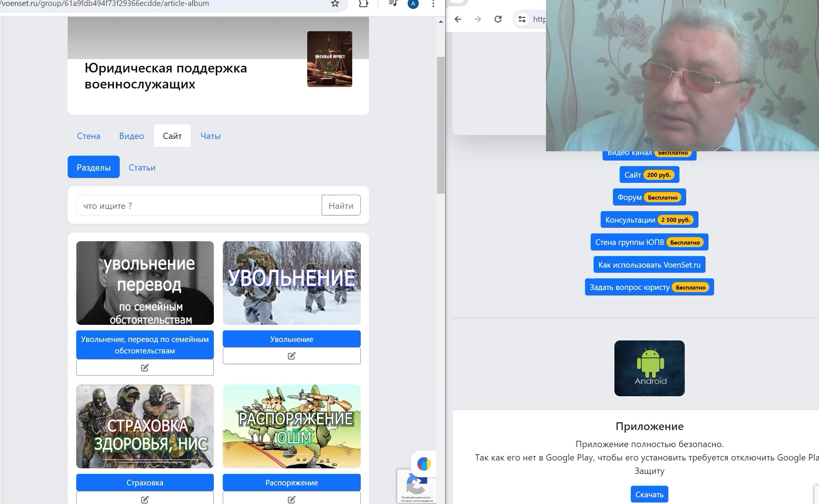Reload the page in the right browser window

coord(498,19)
